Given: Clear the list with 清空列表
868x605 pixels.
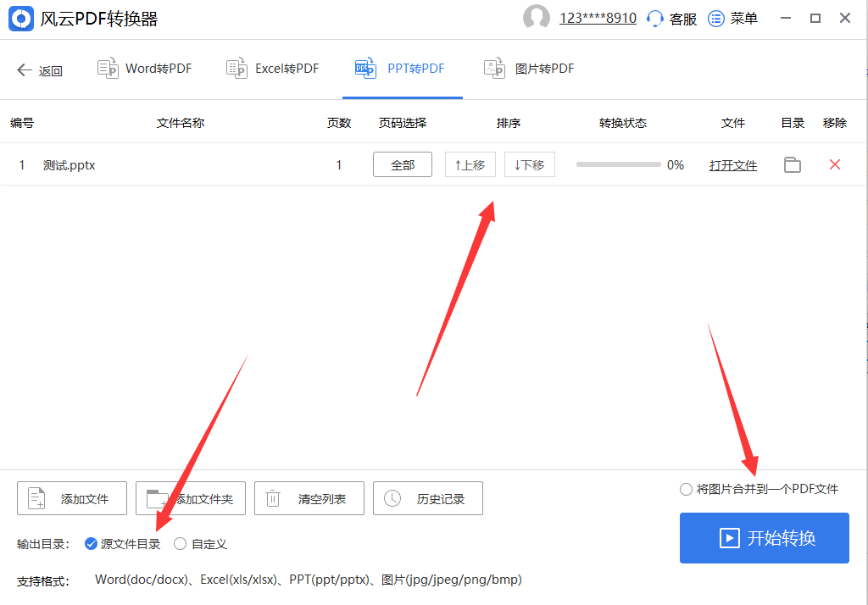Looking at the screenshot, I should point(309,498).
